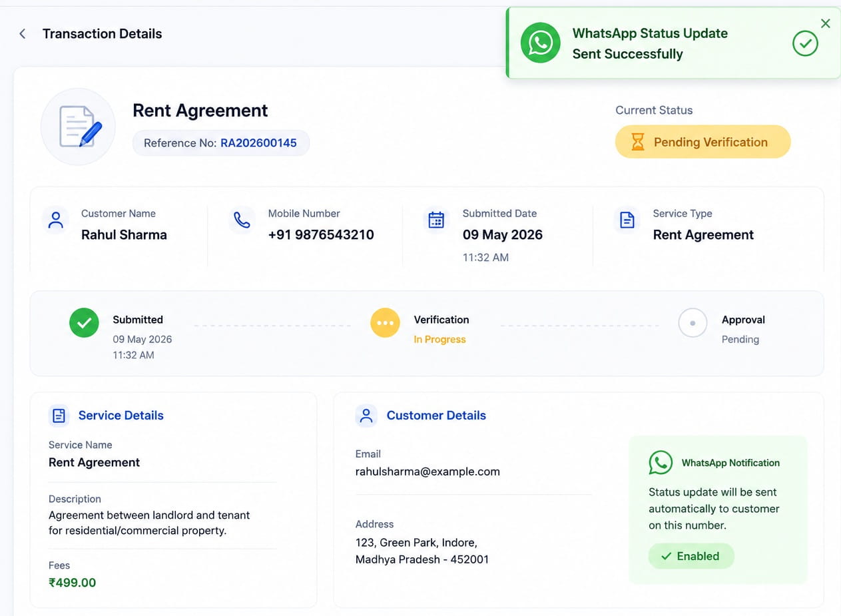The width and height of the screenshot is (841, 616).
Task: Click the Transaction Details page title
Action: click(x=103, y=34)
